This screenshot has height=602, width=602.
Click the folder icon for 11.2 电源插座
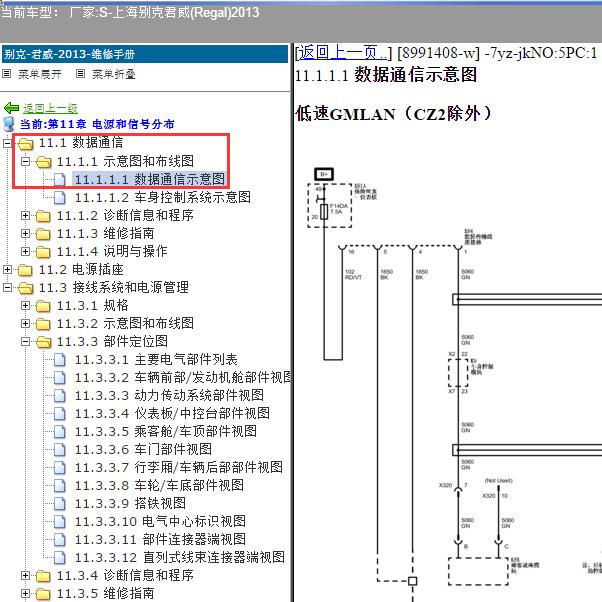pyautogui.click(x=25, y=270)
